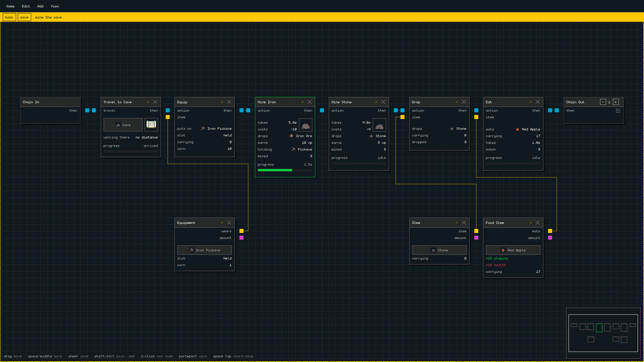Click the stone rock thumbnail in Mine Stone
The height and width of the screenshot is (362, 644).
[379, 125]
